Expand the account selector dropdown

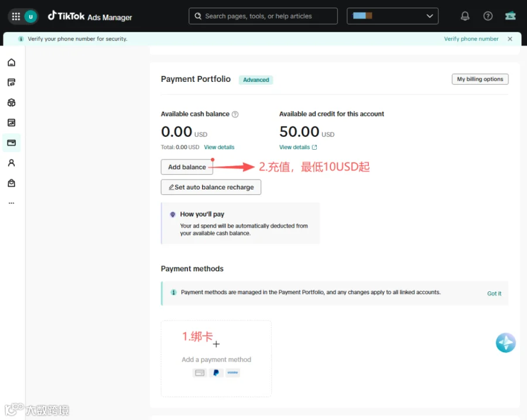392,16
